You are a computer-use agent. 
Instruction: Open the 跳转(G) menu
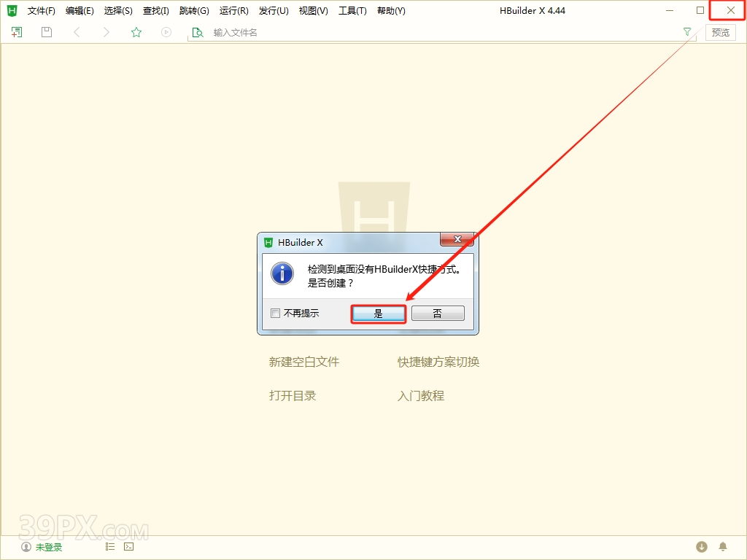[194, 10]
